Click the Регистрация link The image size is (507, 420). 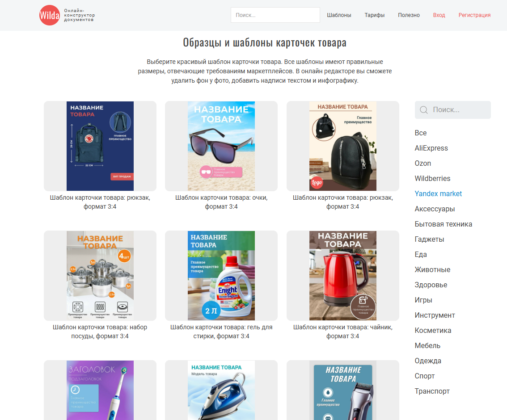point(474,15)
